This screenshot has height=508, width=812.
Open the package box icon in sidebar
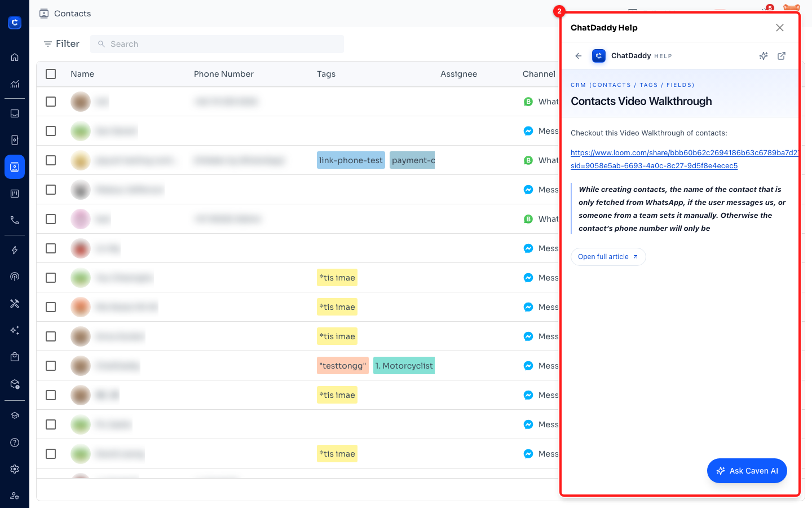tap(15, 384)
